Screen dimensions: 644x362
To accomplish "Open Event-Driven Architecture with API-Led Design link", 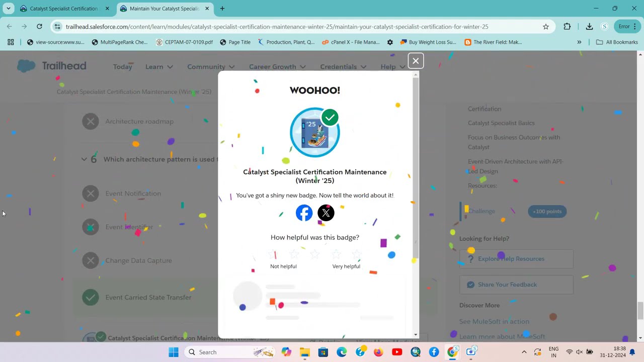I will [516, 166].
